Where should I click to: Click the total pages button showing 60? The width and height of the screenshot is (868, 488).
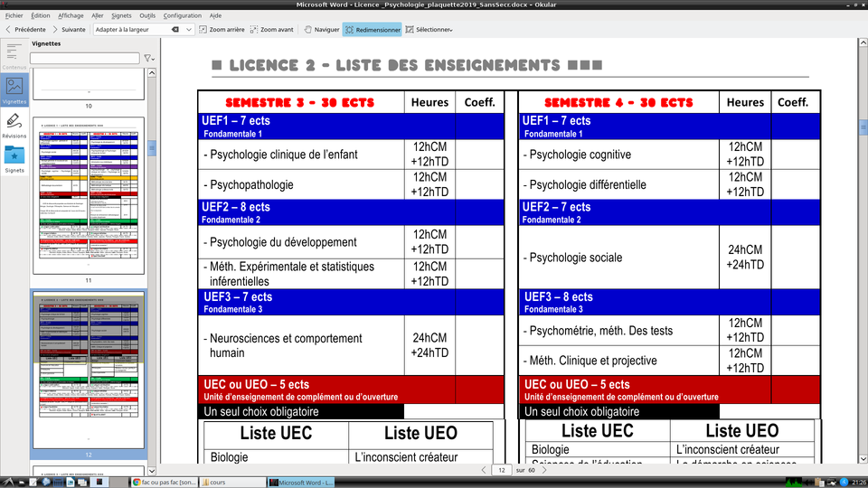click(532, 470)
